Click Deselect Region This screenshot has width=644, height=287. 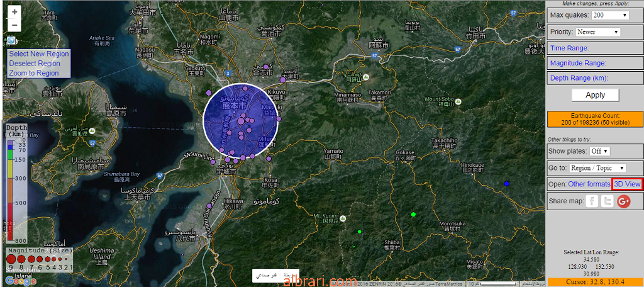point(35,64)
